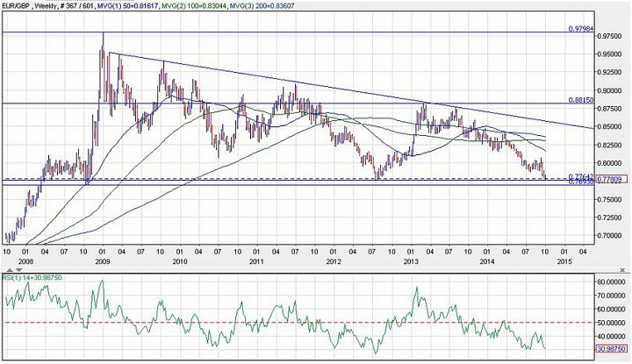Select the dashed red RSI 50 level line
The height and width of the screenshot is (364, 632).
tap(298, 322)
